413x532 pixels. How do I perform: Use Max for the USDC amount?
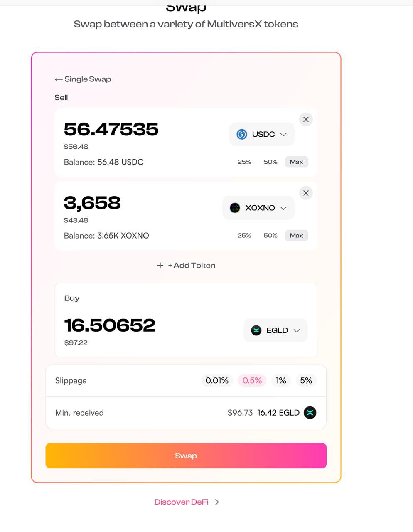pyautogui.click(x=296, y=162)
